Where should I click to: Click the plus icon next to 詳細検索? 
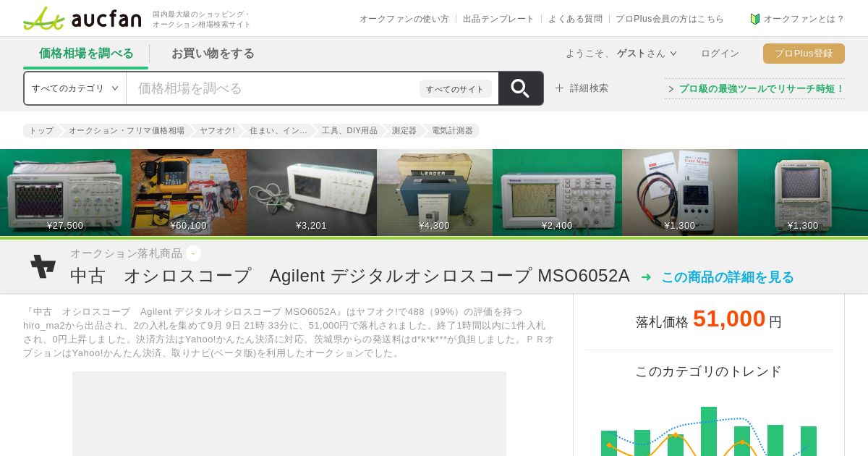tap(559, 88)
